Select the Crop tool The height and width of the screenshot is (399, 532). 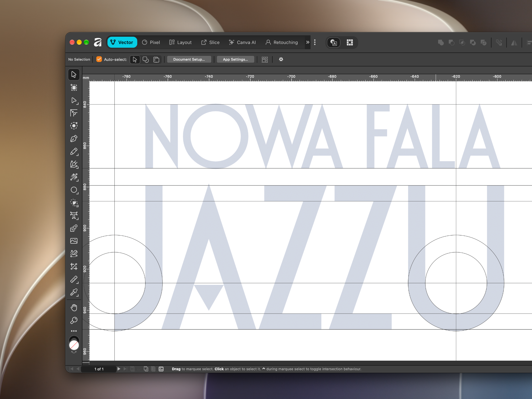pyautogui.click(x=74, y=267)
